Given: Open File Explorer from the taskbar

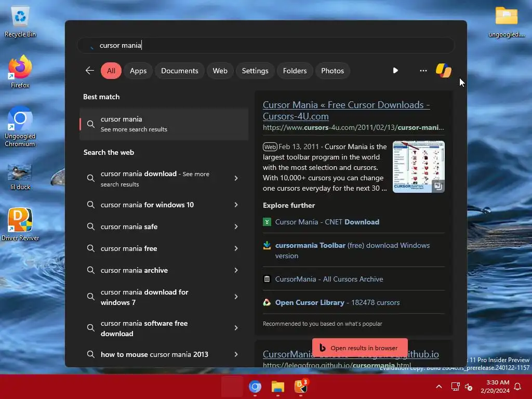Looking at the screenshot, I should pyautogui.click(x=278, y=387).
